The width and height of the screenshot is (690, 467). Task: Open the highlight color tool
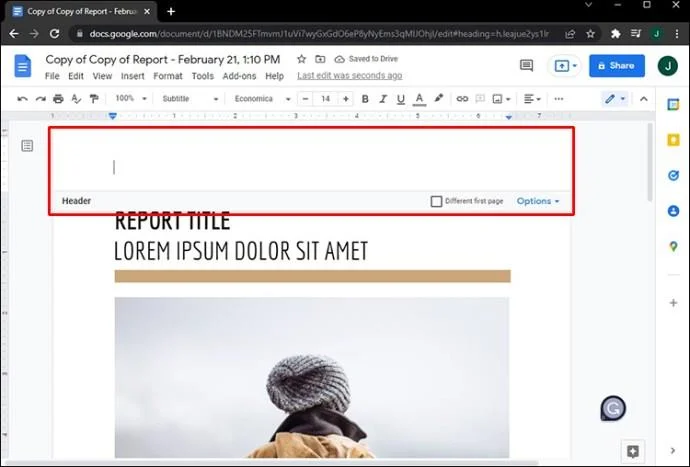pos(439,99)
